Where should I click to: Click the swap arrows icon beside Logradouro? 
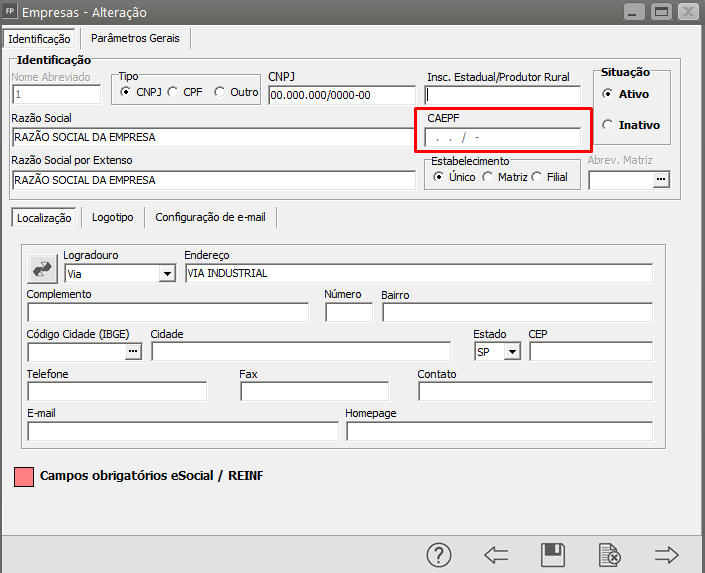coord(43,268)
